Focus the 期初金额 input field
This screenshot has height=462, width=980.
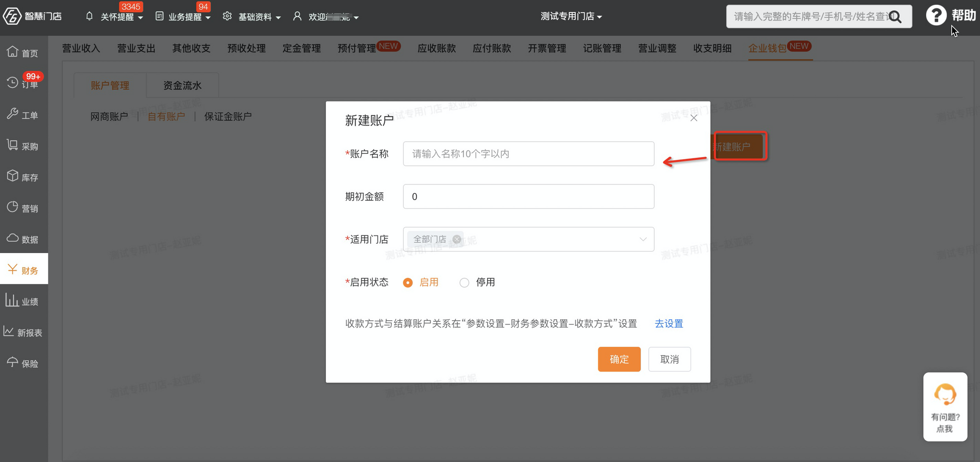coord(528,197)
